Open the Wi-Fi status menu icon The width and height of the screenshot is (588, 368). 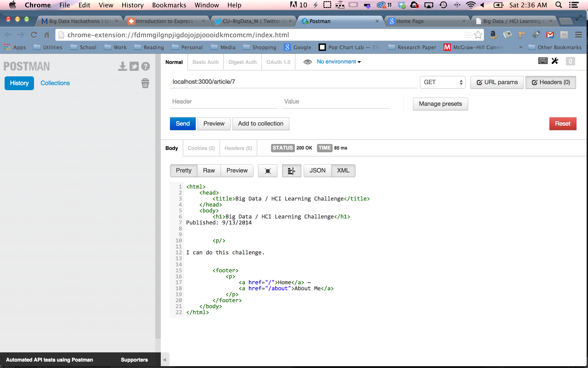click(471, 5)
